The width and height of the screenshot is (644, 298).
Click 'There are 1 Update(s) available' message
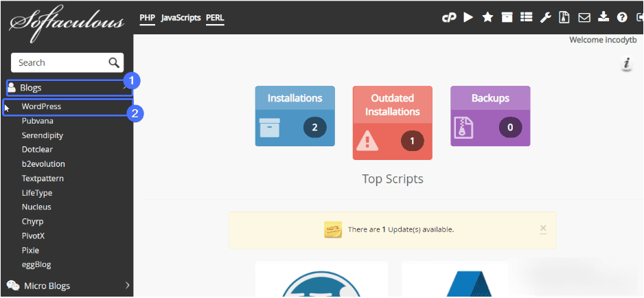point(401,229)
